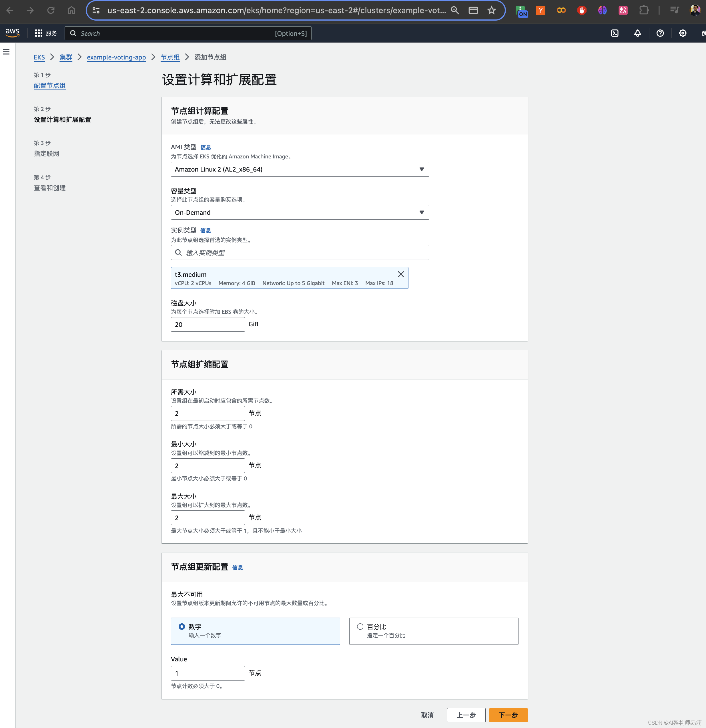Open the media control icon
The height and width of the screenshot is (728, 706).
(675, 10)
